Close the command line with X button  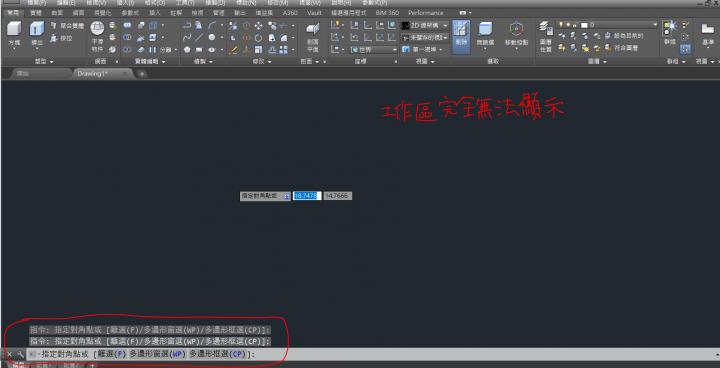(x=9, y=354)
